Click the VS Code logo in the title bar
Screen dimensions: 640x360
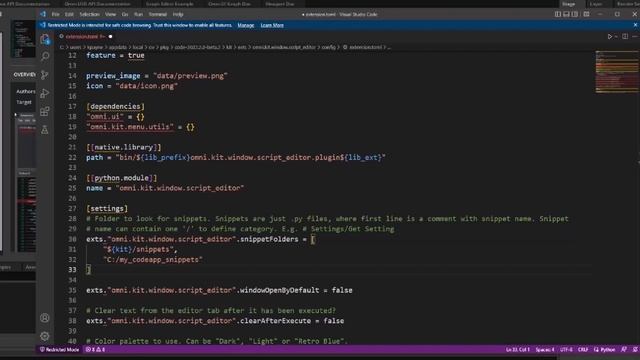tap(43, 14)
